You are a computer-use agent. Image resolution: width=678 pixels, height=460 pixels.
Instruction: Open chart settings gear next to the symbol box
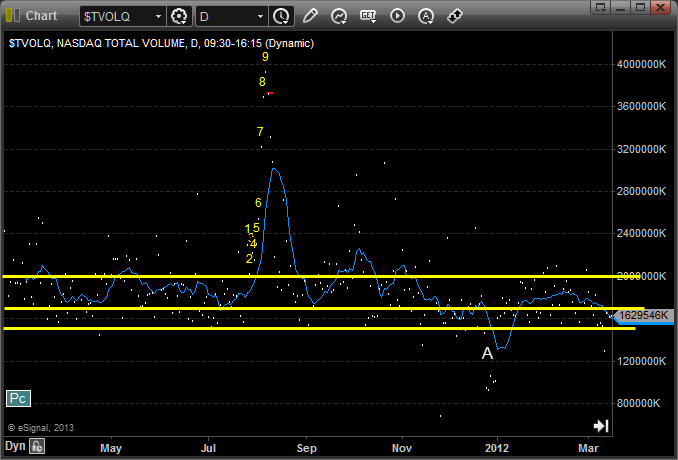[180, 16]
